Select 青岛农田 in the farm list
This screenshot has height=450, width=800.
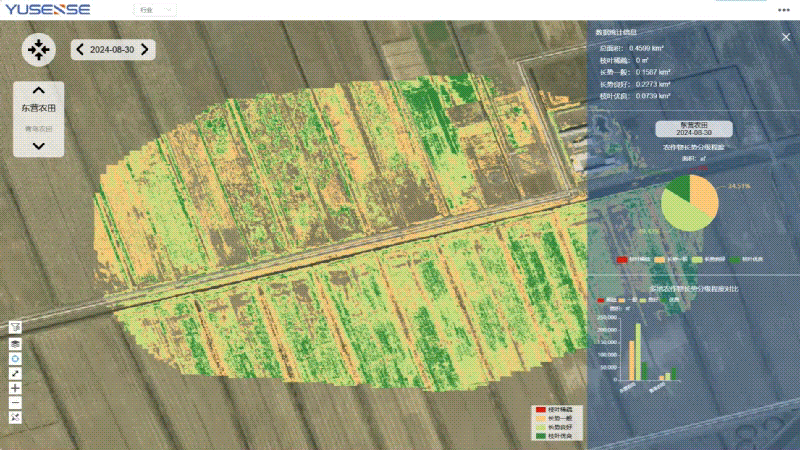click(38, 128)
